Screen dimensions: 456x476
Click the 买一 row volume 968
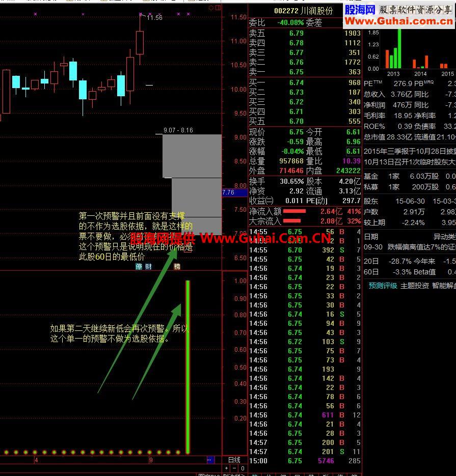[355, 82]
